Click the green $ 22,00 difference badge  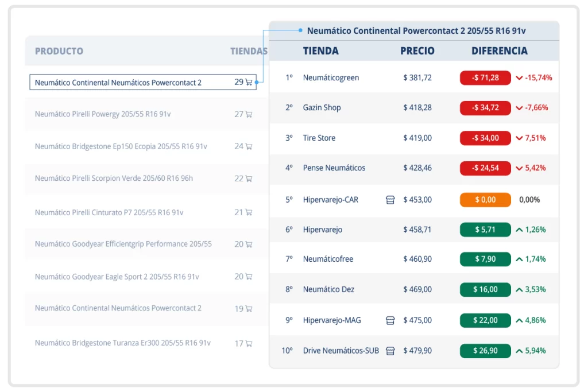point(485,320)
